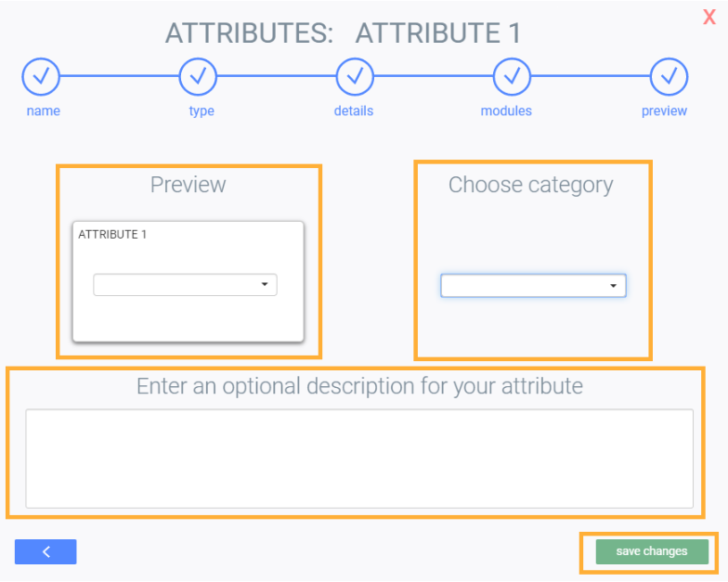Image resolution: width=728 pixels, height=582 pixels.
Task: Click the preview step checkmark circle
Action: pos(669,77)
